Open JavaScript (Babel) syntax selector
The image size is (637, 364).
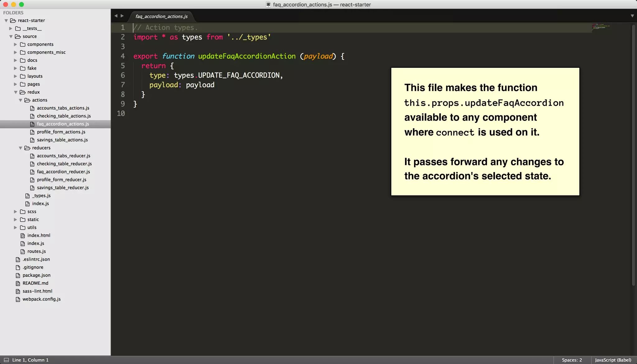click(613, 360)
